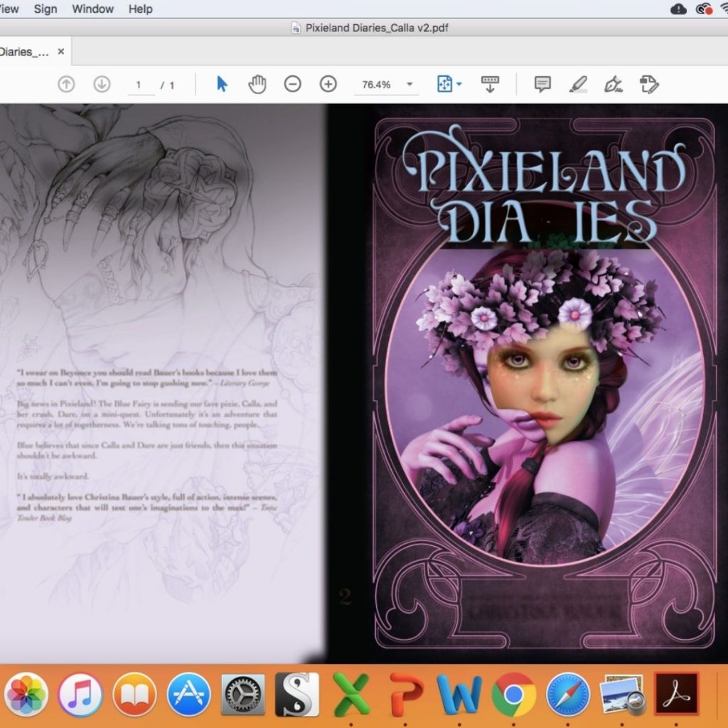Click the scrolling mode keyboard icon
This screenshot has height=728, width=728.
click(490, 84)
